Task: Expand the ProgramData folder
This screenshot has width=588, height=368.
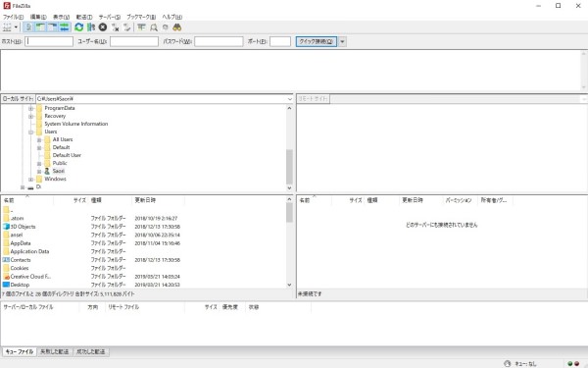Action: click(x=31, y=108)
